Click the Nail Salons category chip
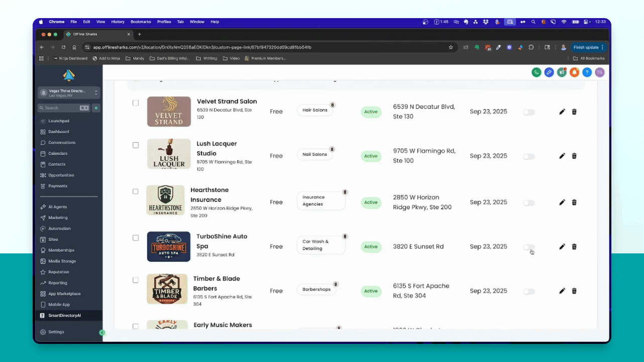The width and height of the screenshot is (644, 362). [315, 154]
